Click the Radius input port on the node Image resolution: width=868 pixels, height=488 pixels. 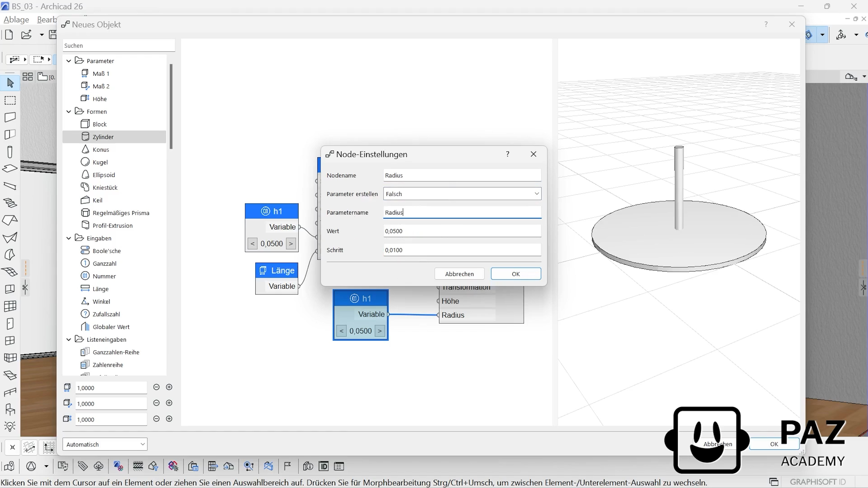coord(438,315)
